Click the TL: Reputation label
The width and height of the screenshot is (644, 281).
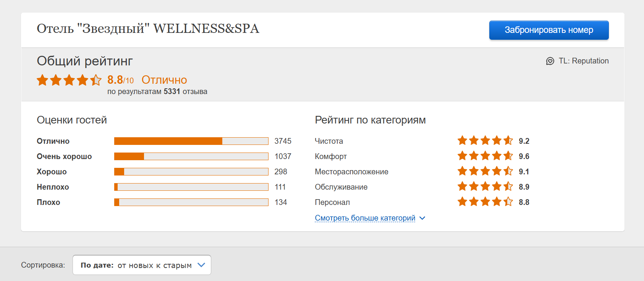pyautogui.click(x=583, y=61)
